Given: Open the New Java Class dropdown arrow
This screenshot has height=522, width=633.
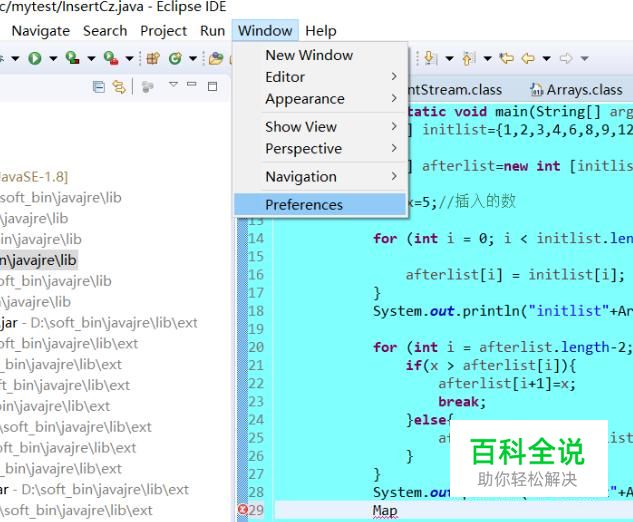Looking at the screenshot, I should pyautogui.click(x=193, y=59).
